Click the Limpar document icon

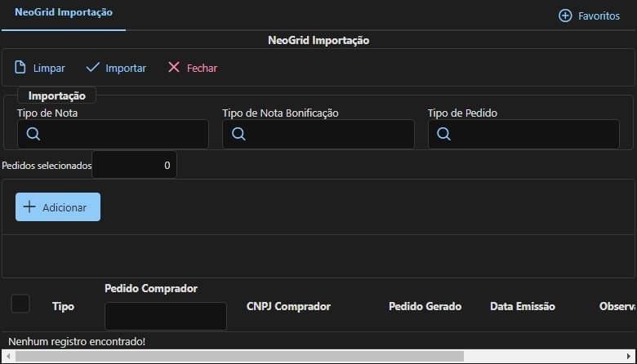click(20, 68)
